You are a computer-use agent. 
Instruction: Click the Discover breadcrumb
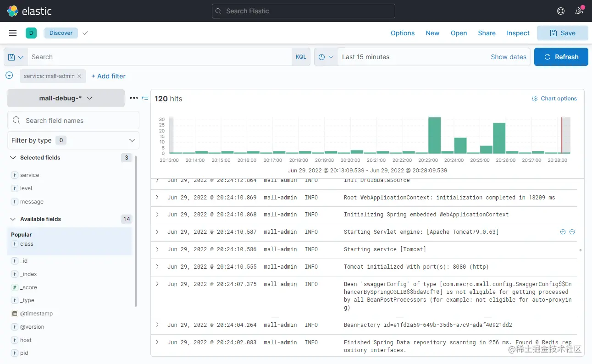pyautogui.click(x=61, y=33)
